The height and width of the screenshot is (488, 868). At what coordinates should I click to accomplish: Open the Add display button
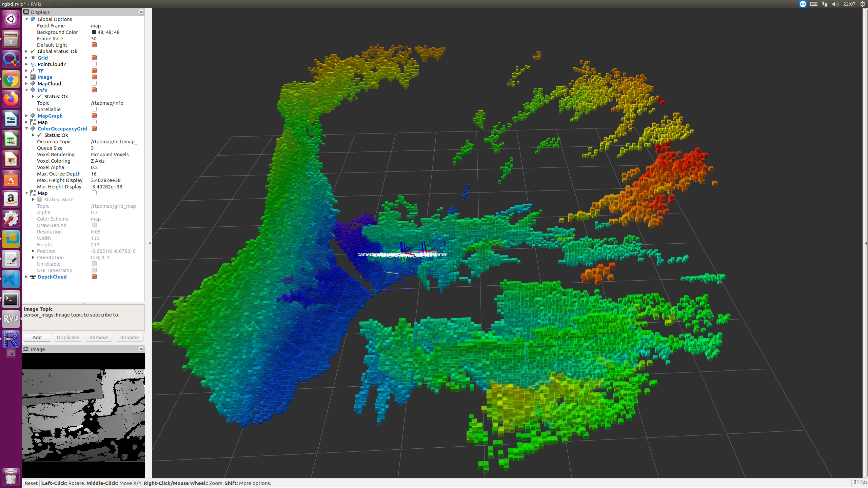(x=37, y=337)
